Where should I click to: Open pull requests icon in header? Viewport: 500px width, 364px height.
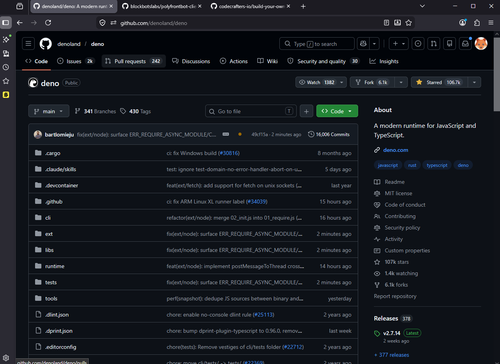click(x=434, y=44)
